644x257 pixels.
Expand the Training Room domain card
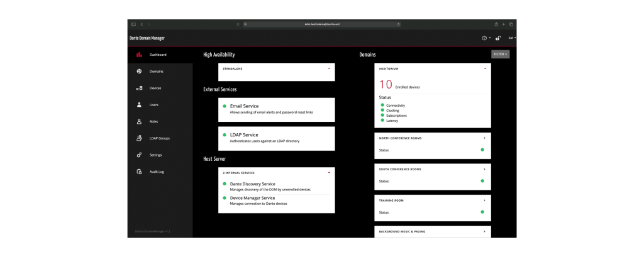[x=485, y=200]
